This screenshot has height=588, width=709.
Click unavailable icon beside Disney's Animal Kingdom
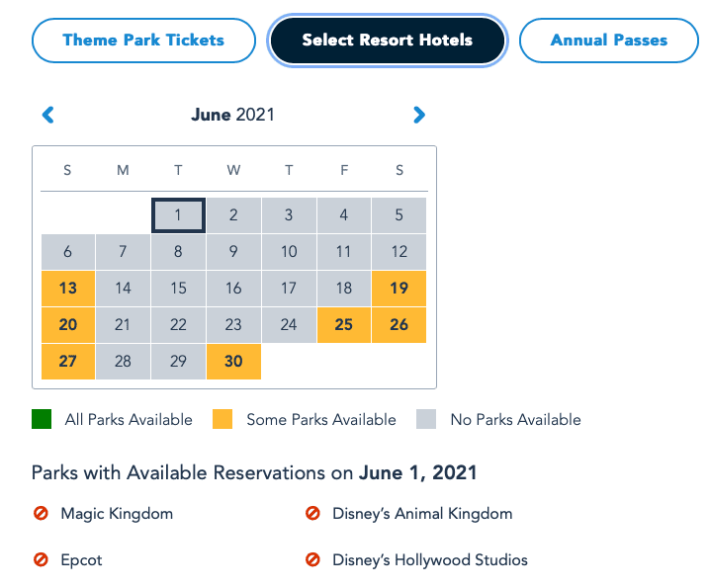pyautogui.click(x=312, y=514)
